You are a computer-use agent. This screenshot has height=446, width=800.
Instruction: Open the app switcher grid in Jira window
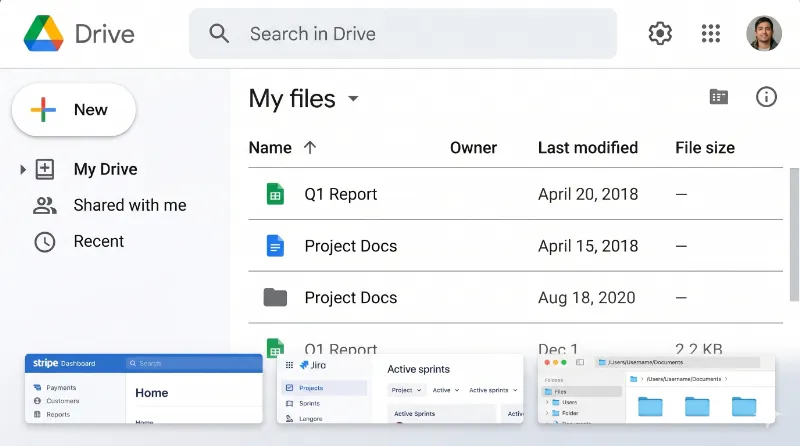pos(289,365)
